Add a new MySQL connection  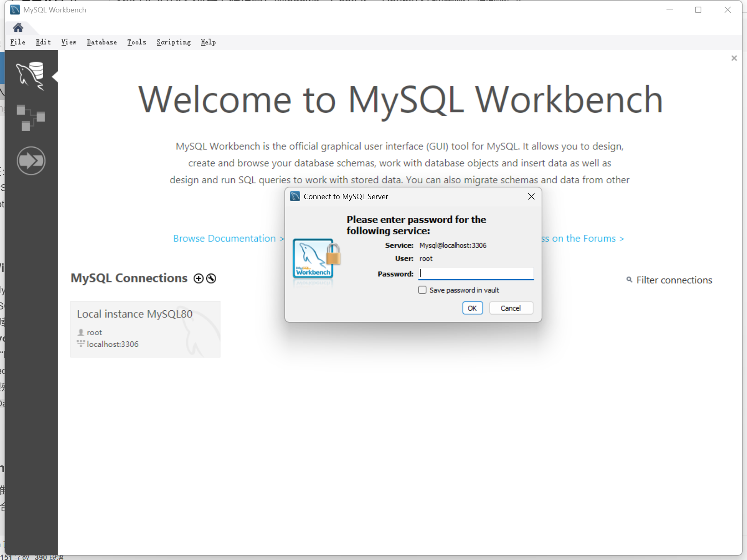click(x=199, y=279)
